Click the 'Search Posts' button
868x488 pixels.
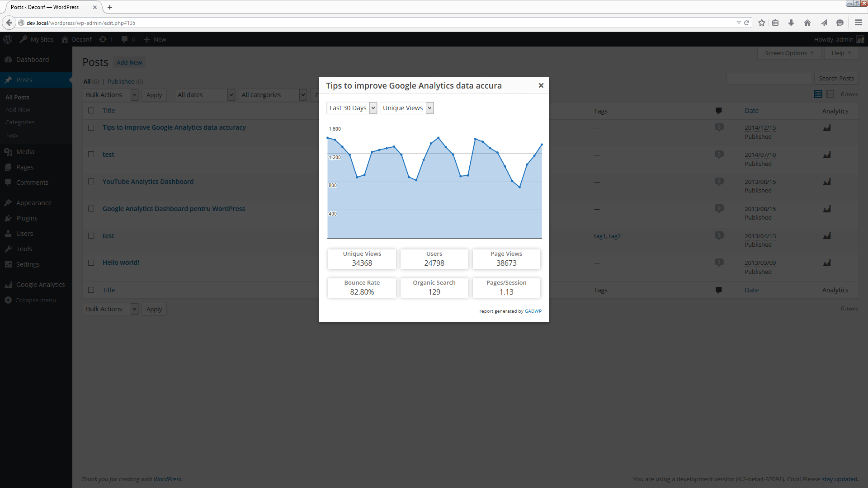[x=836, y=79]
